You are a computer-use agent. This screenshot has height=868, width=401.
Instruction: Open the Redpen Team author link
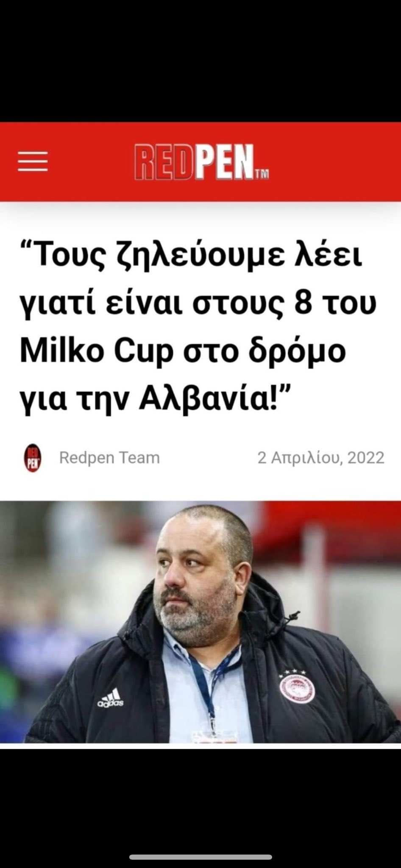109,458
